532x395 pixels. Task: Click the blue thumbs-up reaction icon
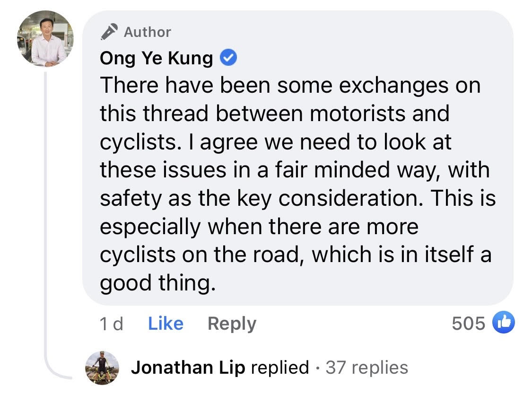click(503, 323)
